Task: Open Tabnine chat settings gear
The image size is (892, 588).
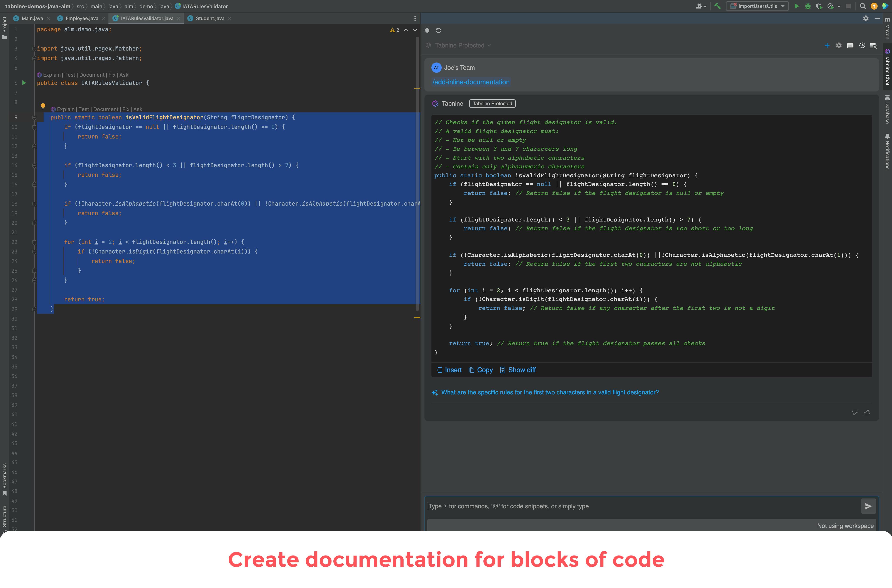Action: coord(839,45)
